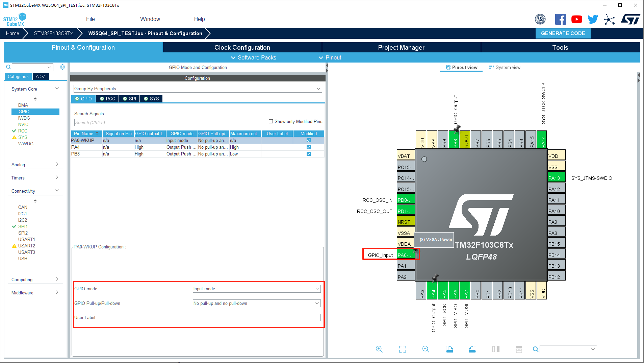Select SPI1 in the Connectivity list
This screenshot has height=363, width=644.
pos(23,226)
